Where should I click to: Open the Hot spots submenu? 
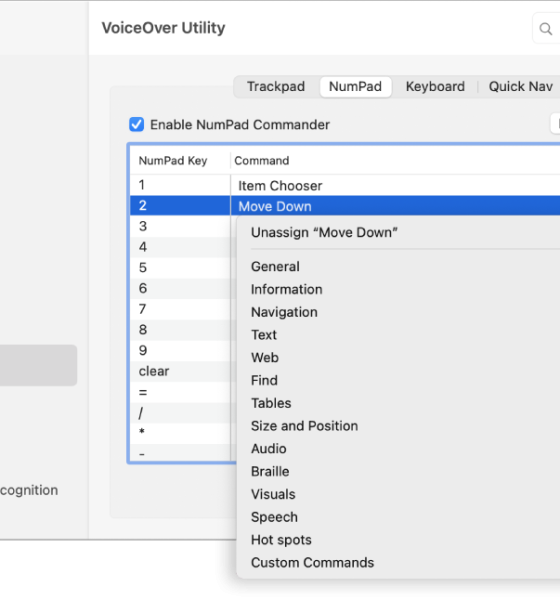click(x=281, y=540)
